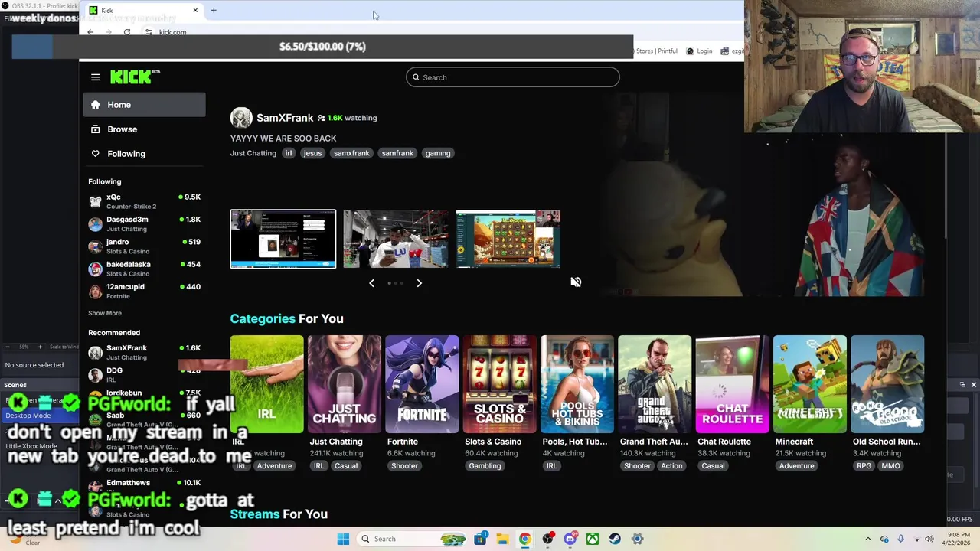Open SamXFrank featured channel name
980x551 pixels.
[285, 118]
